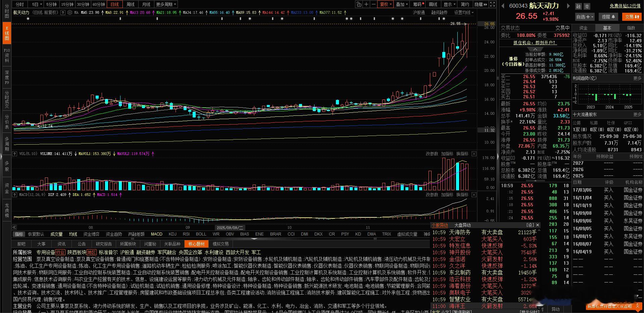Switch chart to 60分钟 period
This screenshot has height=313, width=644.
click(x=99, y=4)
